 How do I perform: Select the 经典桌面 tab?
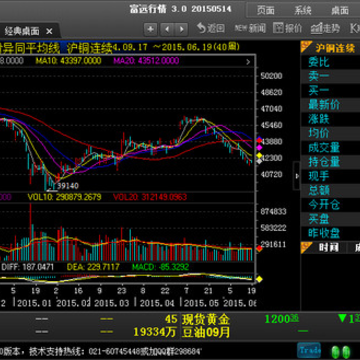(x=22, y=31)
